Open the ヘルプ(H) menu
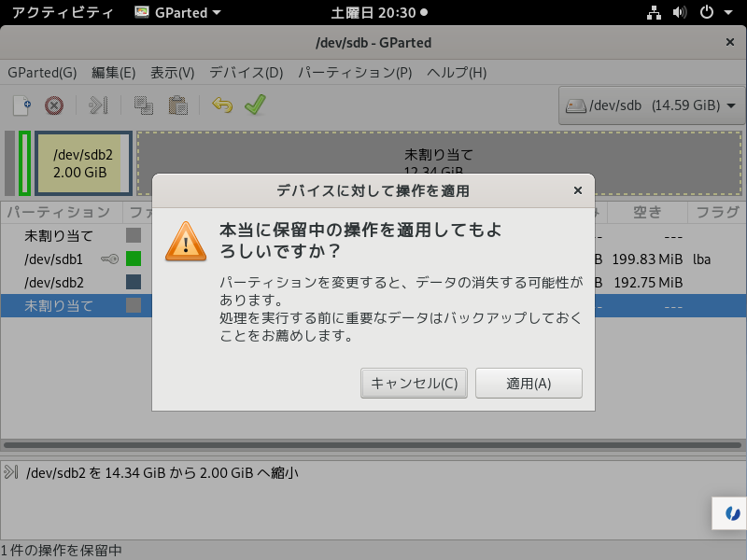This screenshot has width=747, height=560. tap(457, 73)
